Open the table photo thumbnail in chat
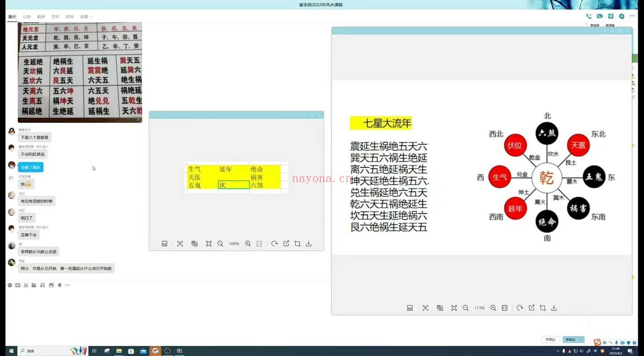Image resolution: width=644 pixels, height=356 pixels. point(80,73)
